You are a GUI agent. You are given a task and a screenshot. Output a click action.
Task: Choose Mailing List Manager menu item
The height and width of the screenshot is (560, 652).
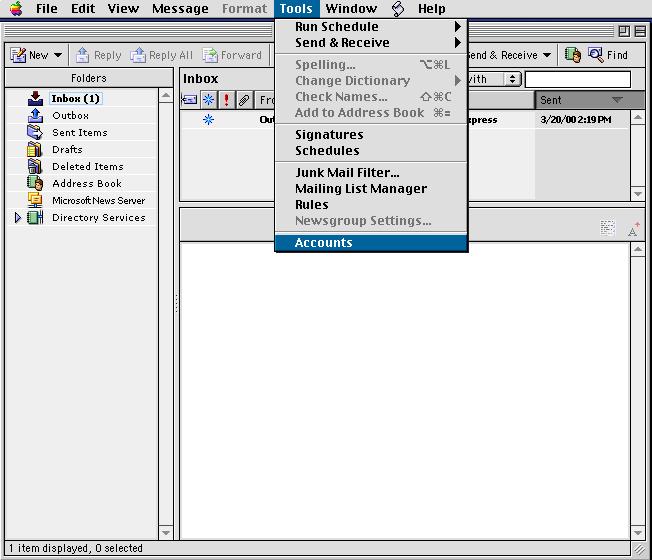(371, 189)
